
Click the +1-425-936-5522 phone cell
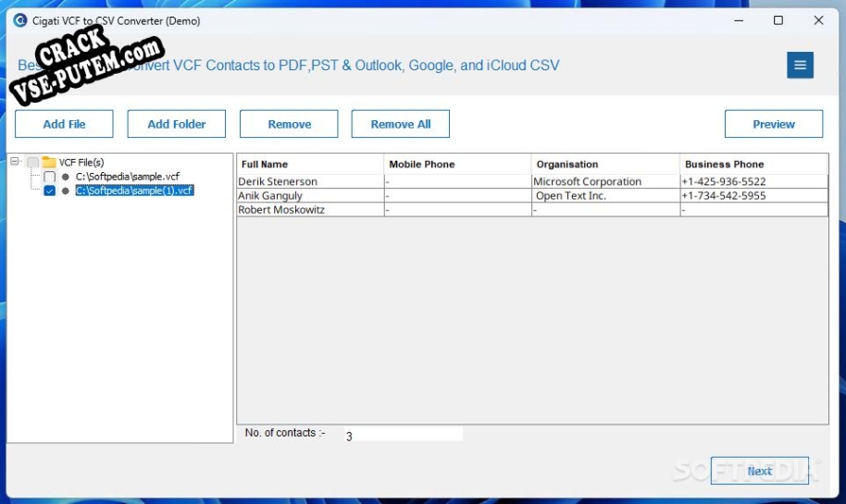tap(753, 181)
